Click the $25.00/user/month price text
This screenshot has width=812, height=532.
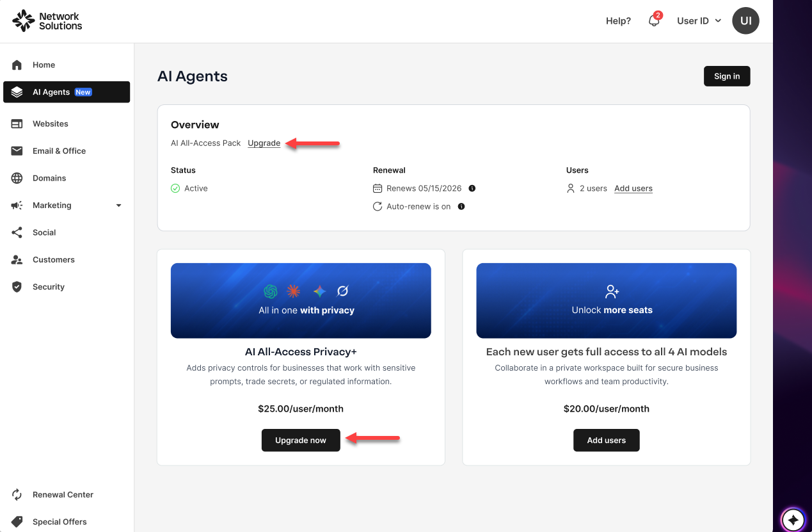point(301,408)
